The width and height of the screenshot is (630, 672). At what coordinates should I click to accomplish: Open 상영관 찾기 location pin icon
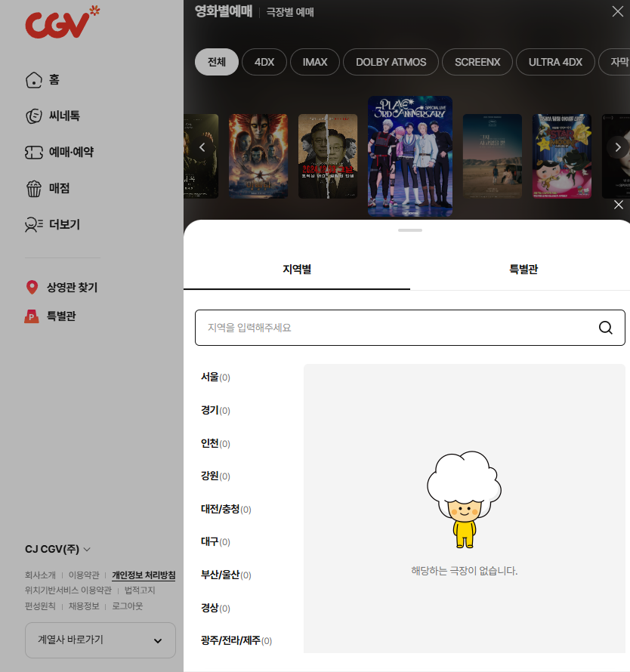pos(32,288)
